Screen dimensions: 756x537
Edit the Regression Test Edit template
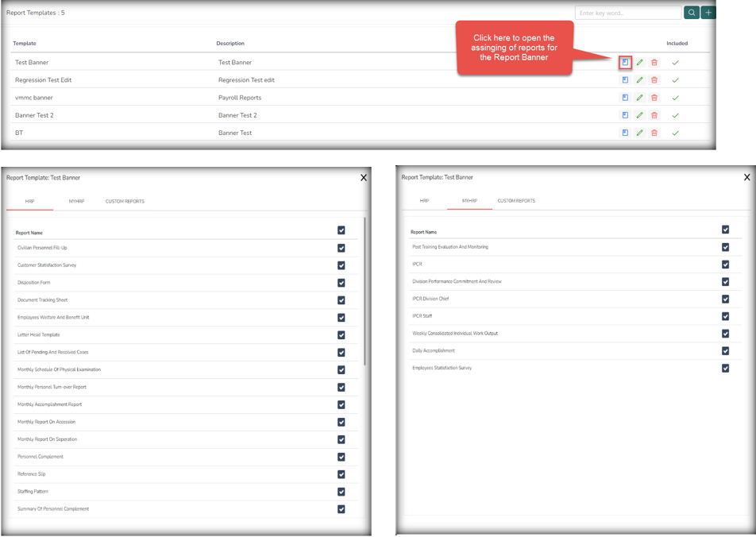pos(640,80)
